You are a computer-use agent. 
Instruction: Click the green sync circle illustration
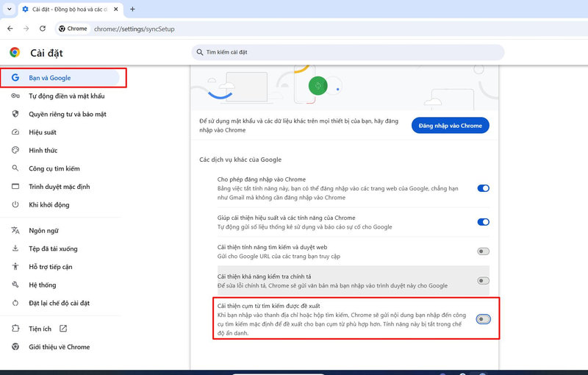coord(318,85)
